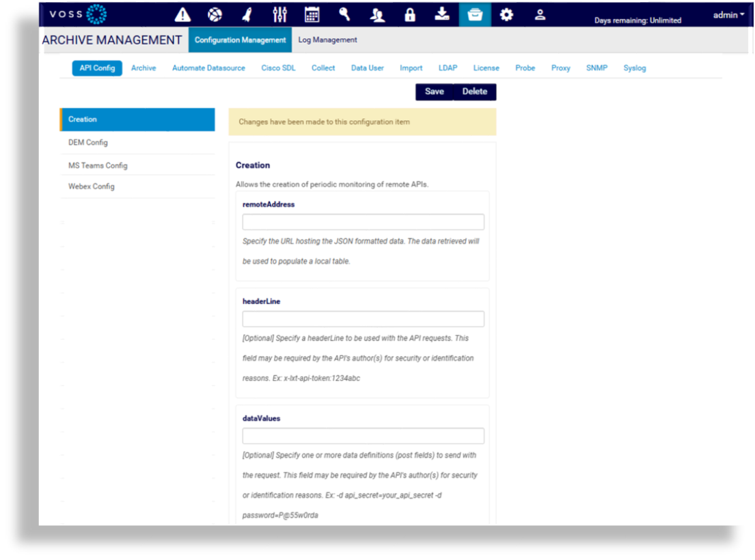Select DEM Config in the sidebar
Image resolution: width=755 pixels, height=560 pixels.
tap(87, 142)
